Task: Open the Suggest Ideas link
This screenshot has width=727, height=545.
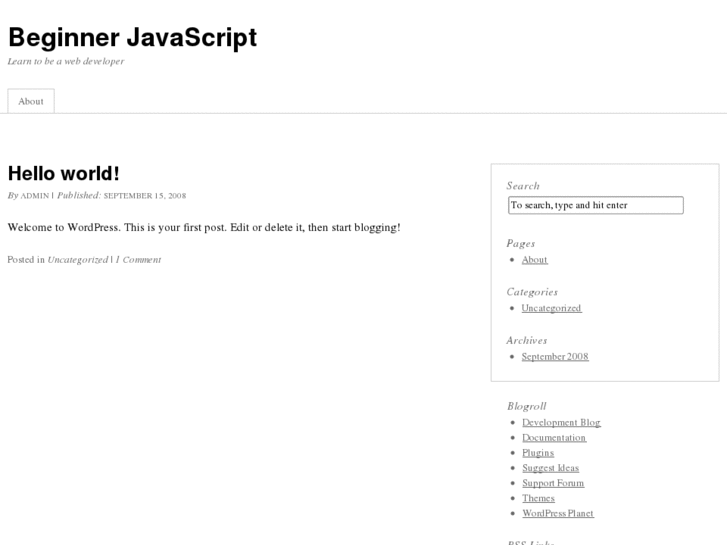Action: [x=550, y=468]
